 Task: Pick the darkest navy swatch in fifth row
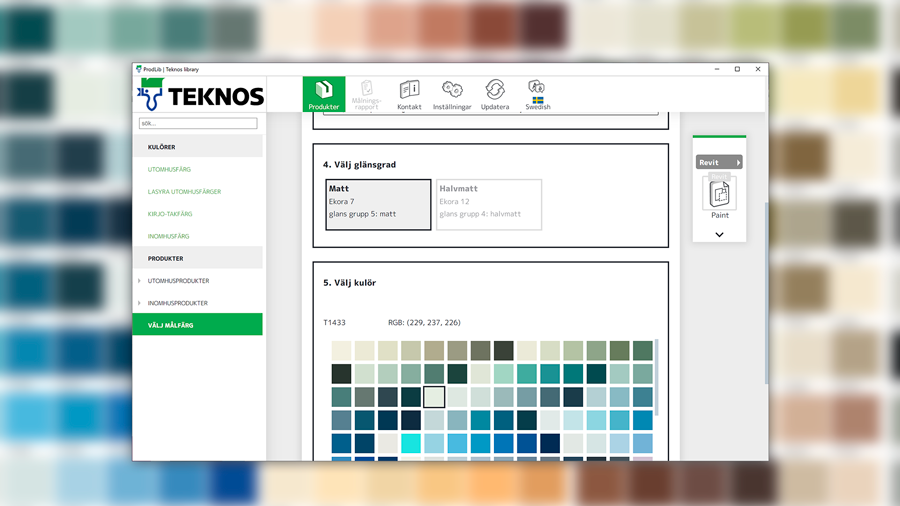tap(550, 443)
